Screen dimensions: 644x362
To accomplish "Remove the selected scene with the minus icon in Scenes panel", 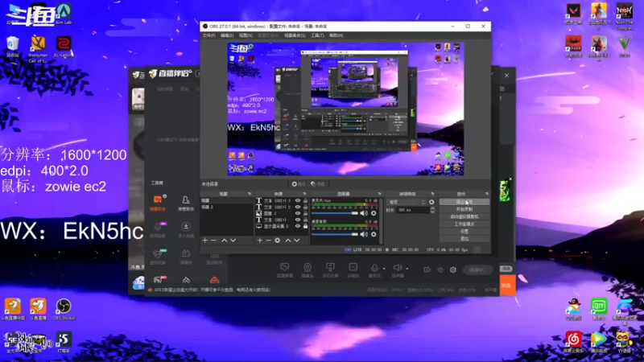I will (213, 241).
